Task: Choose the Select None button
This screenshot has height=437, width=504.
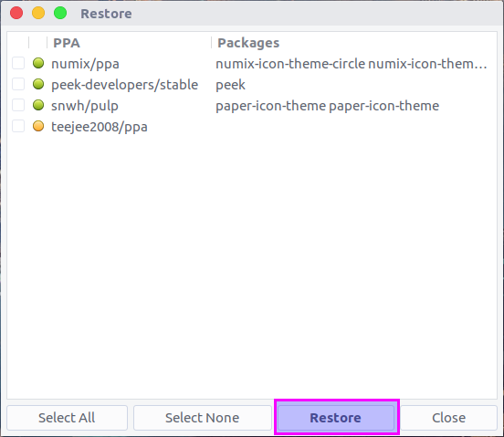Action: pyautogui.click(x=203, y=418)
